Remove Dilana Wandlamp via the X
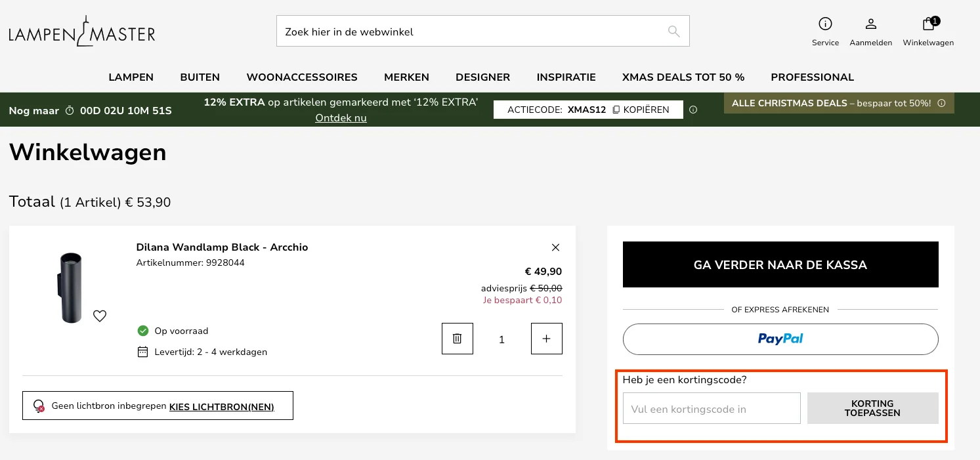 [x=555, y=247]
